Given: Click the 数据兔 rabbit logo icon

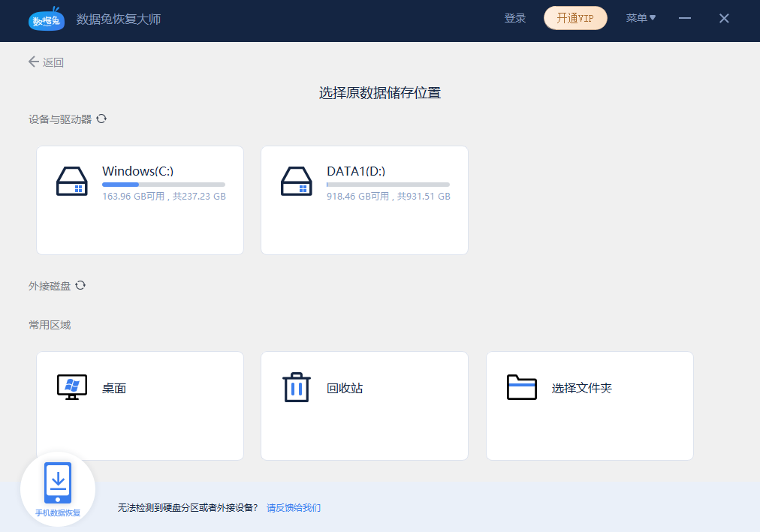Looking at the screenshot, I should 47,18.
